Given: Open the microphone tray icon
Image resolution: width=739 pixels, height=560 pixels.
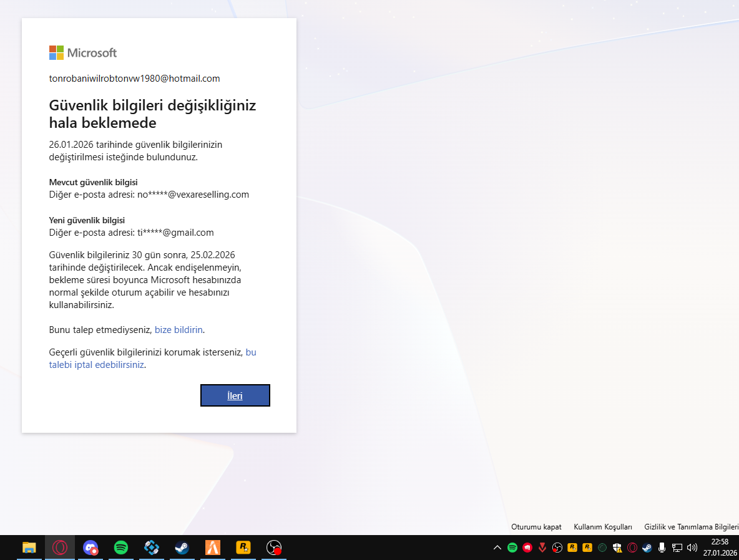Looking at the screenshot, I should pos(662,548).
